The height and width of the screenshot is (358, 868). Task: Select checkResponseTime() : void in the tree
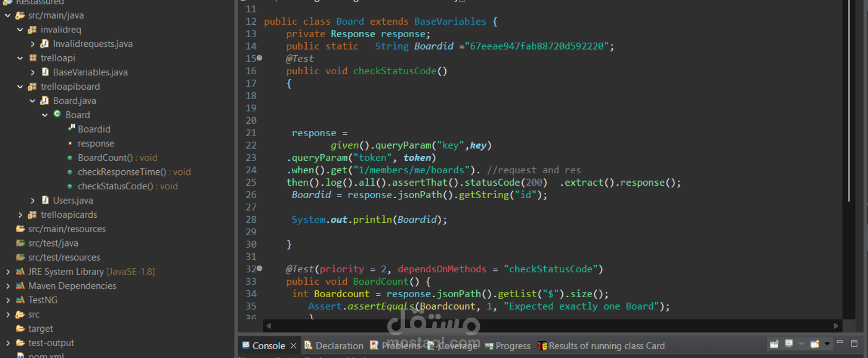click(134, 172)
